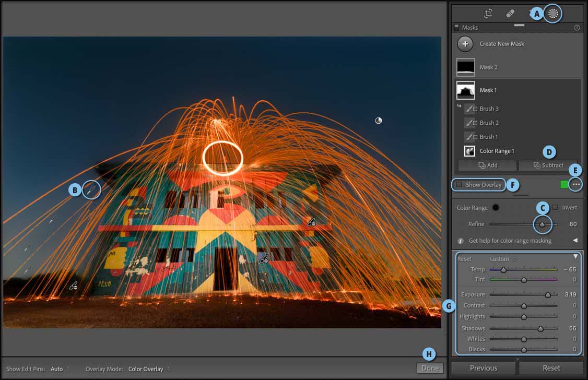Collapse the effect sliders disclosure triangle
The width and height of the screenshot is (588, 380).
575,256
